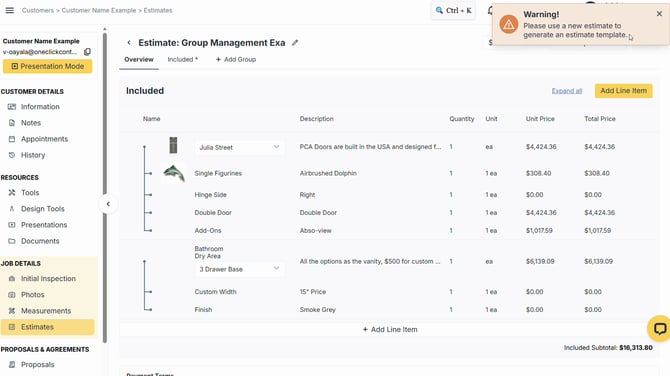The width and height of the screenshot is (670, 376).
Task: Open Tools under Resources
Action: [x=30, y=193]
